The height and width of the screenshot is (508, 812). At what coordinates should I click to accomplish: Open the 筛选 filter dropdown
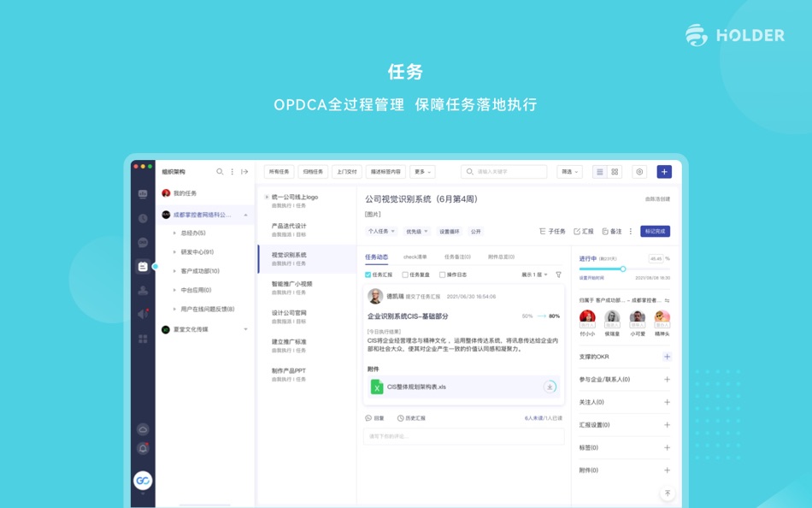[569, 172]
